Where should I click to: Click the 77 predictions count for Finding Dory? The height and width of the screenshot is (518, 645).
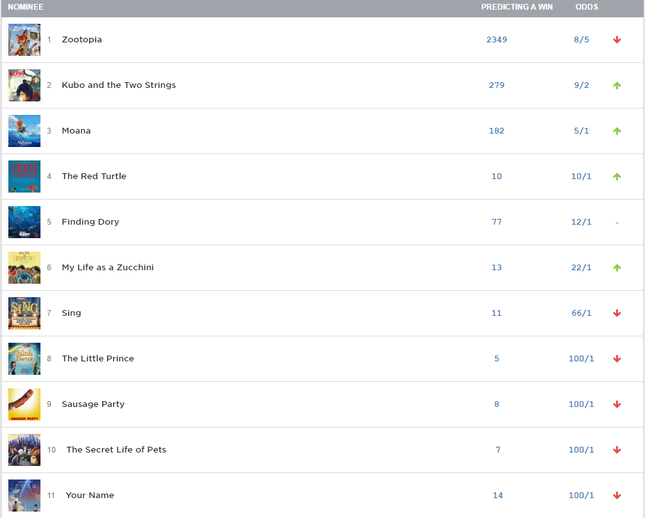point(497,222)
